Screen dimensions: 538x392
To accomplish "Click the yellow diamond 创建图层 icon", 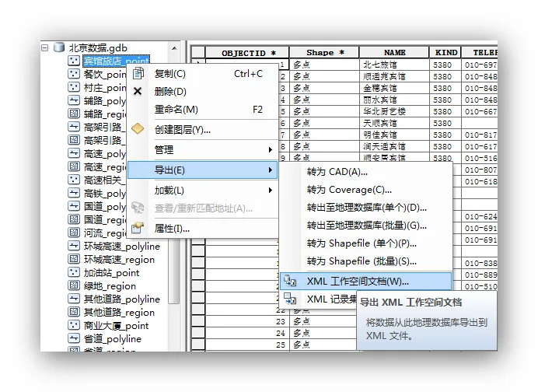I will 138,128.
